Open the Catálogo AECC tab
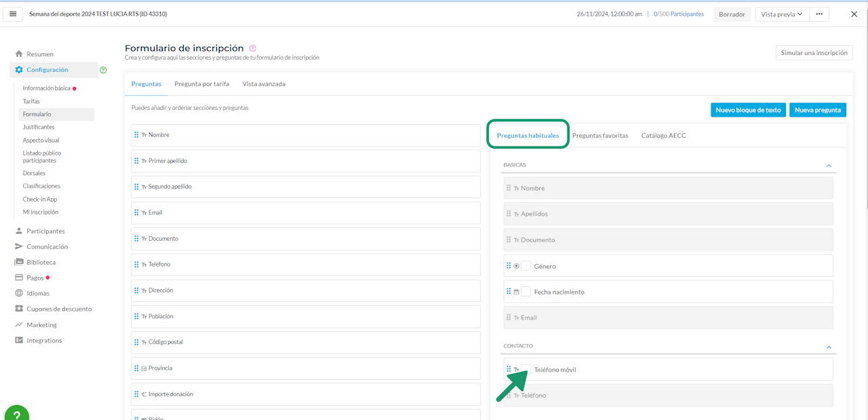 pos(663,136)
